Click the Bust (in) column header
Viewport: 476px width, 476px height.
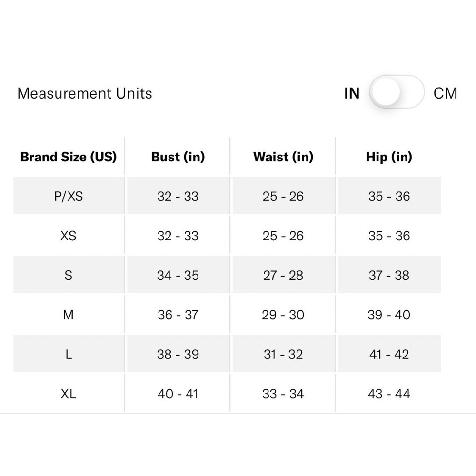pos(178,157)
